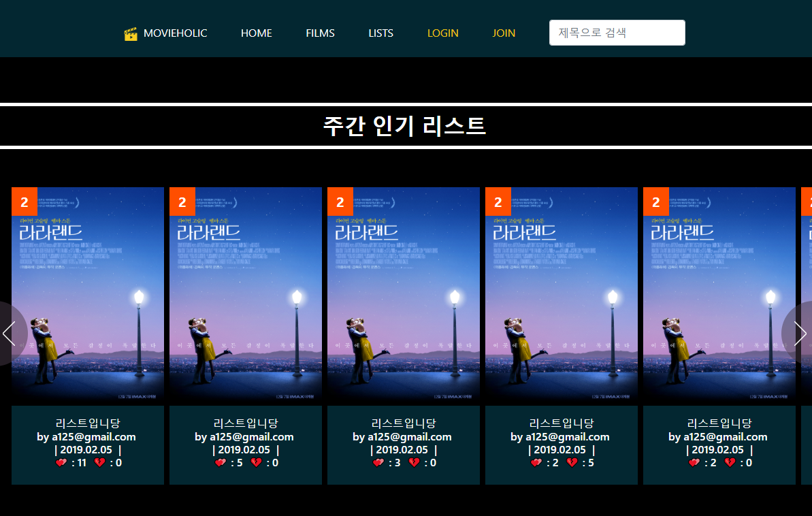
Task: Click date 2019.02.05 on card with 11 likes
Action: click(x=86, y=450)
